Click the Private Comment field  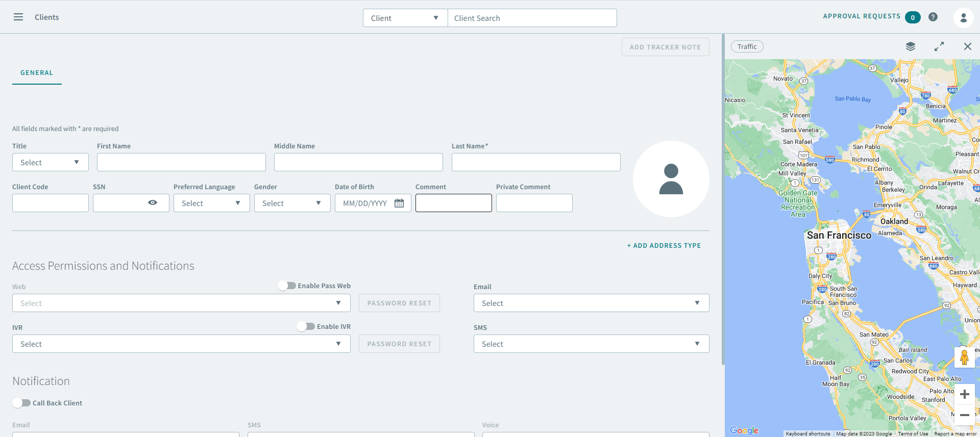coord(534,203)
